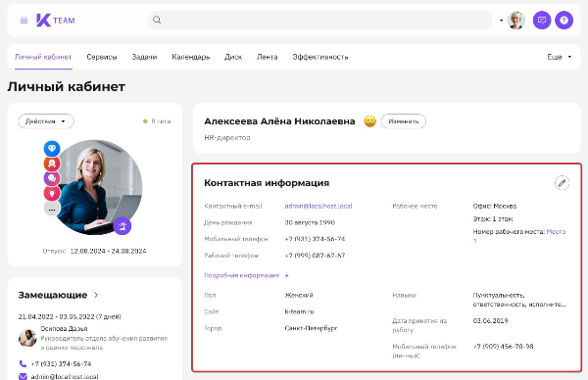This screenshot has width=588, height=380.
Task: Open the Лента tab
Action: click(x=267, y=57)
